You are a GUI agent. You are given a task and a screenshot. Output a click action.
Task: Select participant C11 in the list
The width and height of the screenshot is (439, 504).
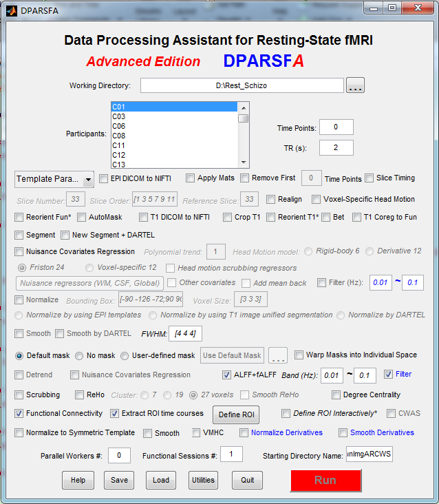point(174,145)
